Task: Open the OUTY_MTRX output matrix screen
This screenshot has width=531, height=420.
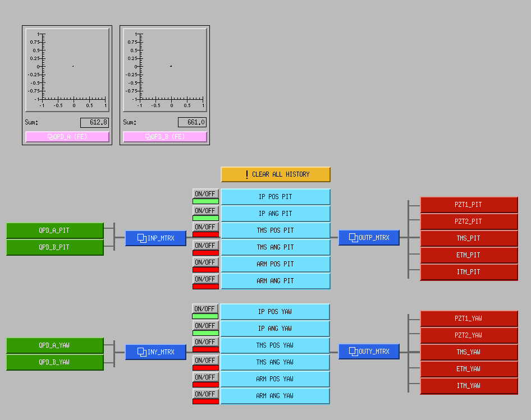Action: (369, 351)
